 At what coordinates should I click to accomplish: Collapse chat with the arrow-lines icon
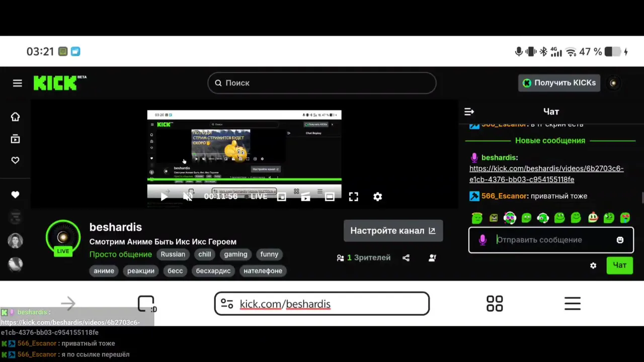[x=469, y=112]
